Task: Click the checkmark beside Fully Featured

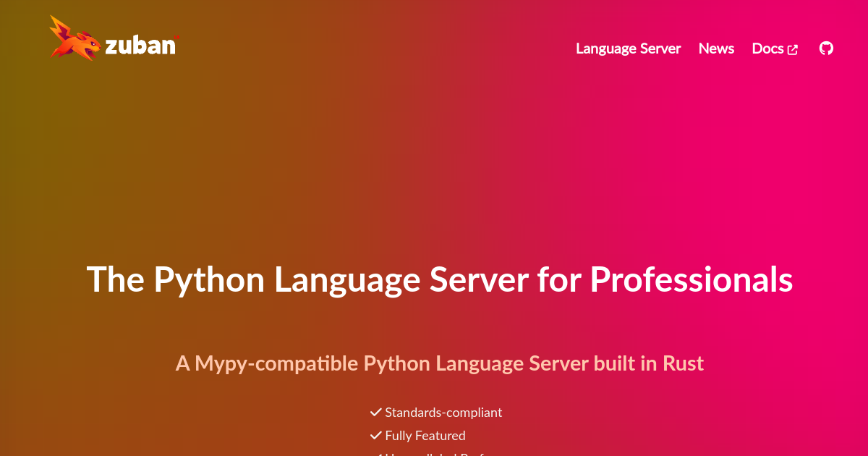Action: pos(375,436)
